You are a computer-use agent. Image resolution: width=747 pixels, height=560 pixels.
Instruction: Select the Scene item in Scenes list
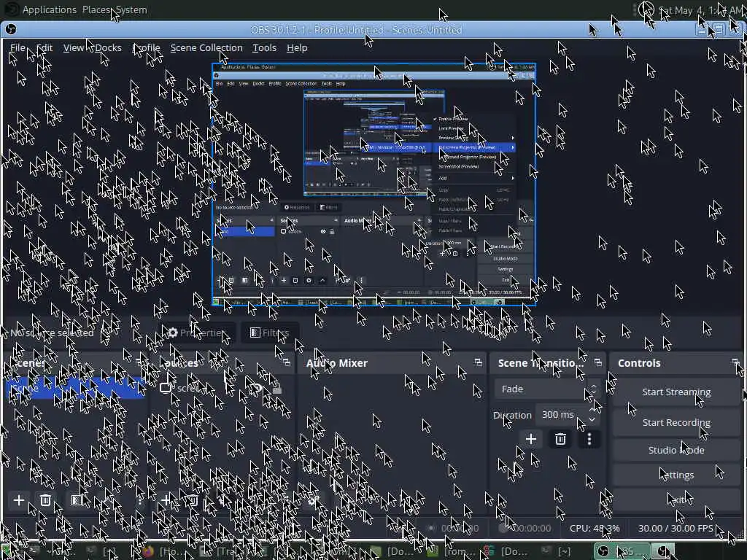[75, 388]
